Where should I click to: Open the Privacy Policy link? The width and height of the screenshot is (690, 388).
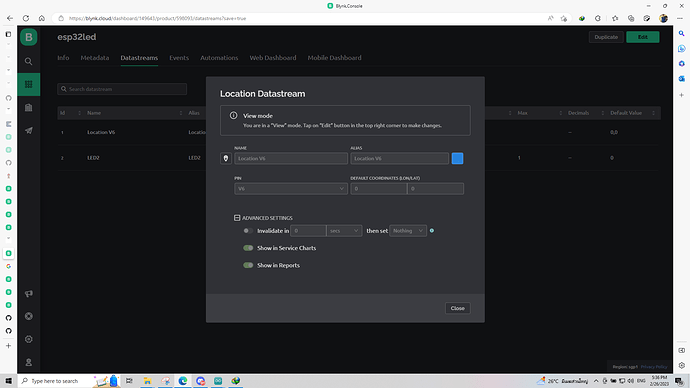[654, 366]
